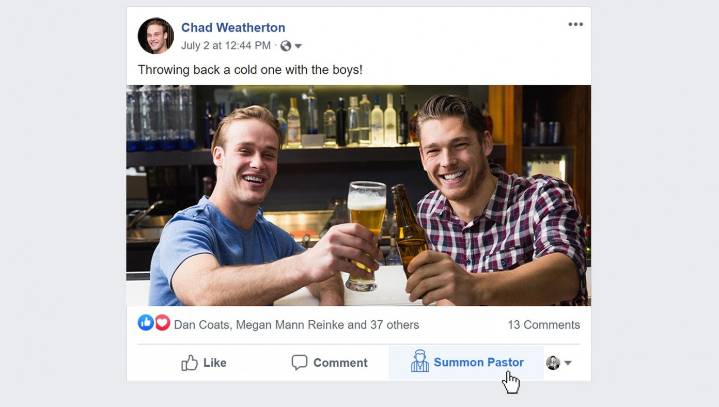
Task: Click the Comment speech bubble icon
Action: click(x=299, y=362)
